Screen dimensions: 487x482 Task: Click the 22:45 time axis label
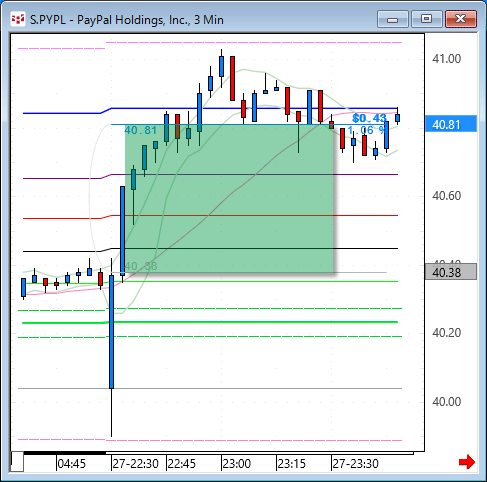tap(182, 464)
